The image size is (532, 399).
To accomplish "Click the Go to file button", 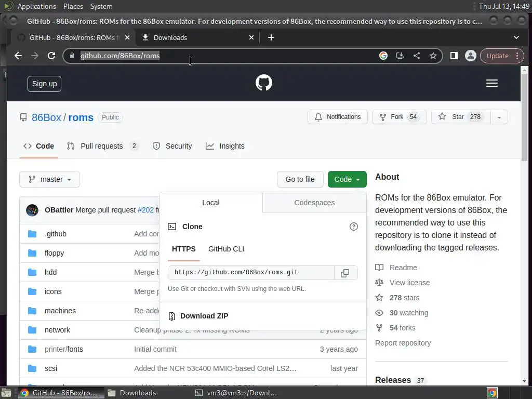I will click(300, 179).
